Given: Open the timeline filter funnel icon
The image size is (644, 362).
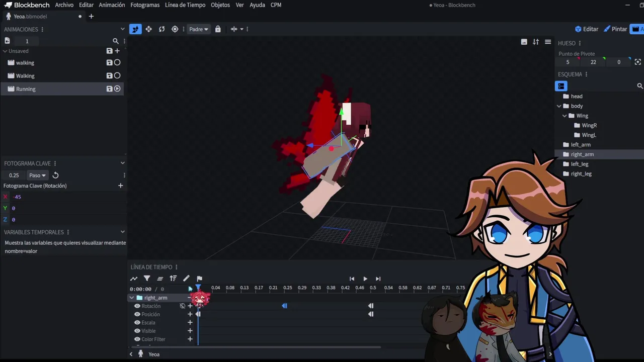Looking at the screenshot, I should point(147,279).
